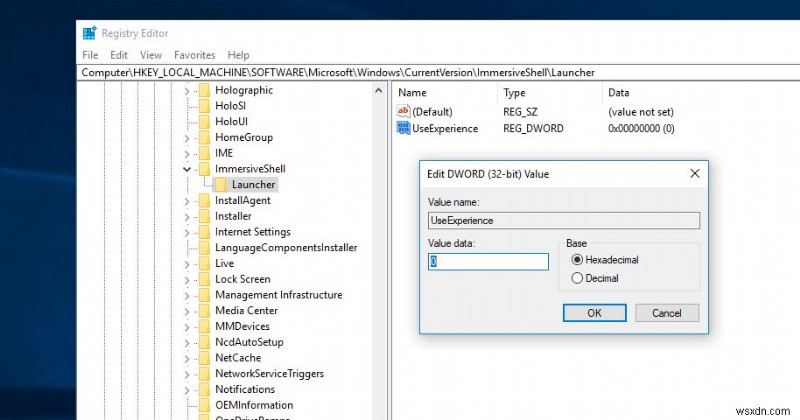Select the Live folder icon

coord(204,264)
